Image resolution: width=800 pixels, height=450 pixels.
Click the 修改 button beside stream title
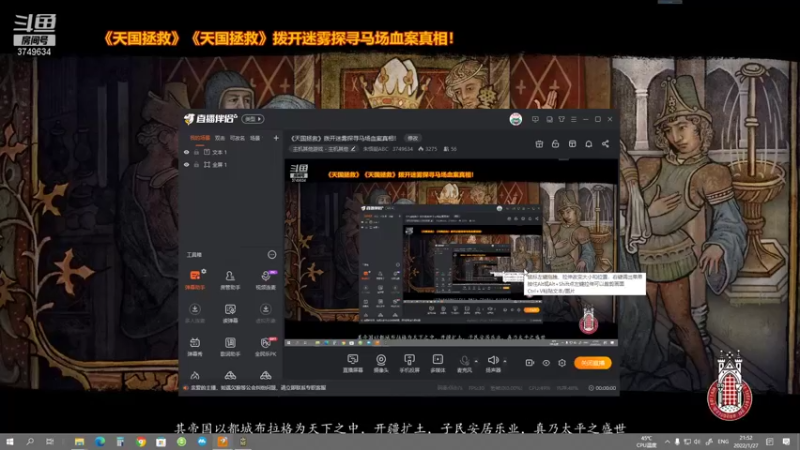(x=412, y=138)
